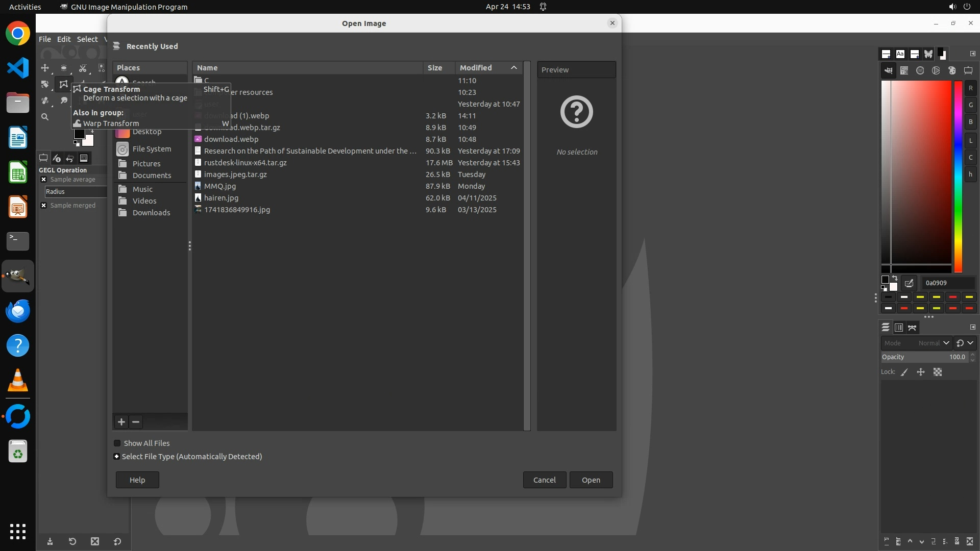Switch to the Channels tab

(x=899, y=328)
